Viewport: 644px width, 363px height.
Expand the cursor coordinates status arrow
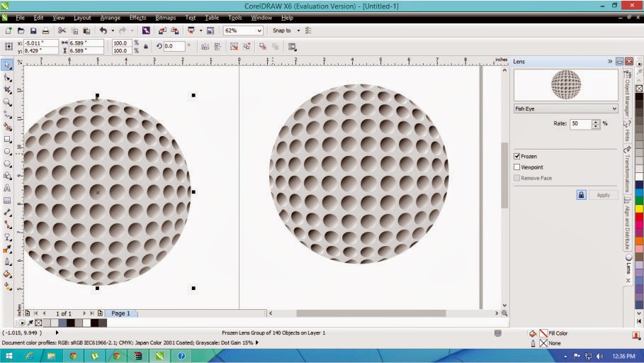[57, 333]
